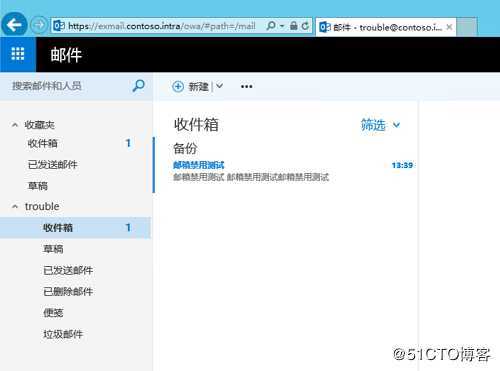Close the trouble@contoso browser tab
The image size is (500, 371).
click(449, 27)
